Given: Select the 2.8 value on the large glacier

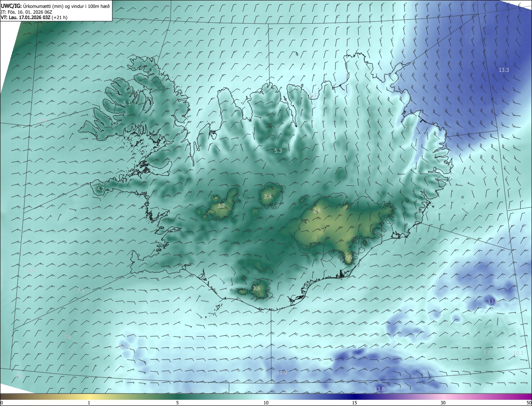Looking at the screenshot, I should coord(317,211).
